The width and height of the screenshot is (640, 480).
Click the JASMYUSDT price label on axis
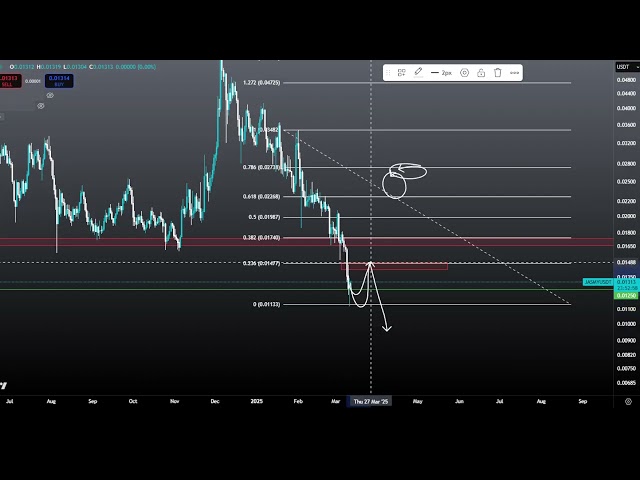click(x=598, y=283)
